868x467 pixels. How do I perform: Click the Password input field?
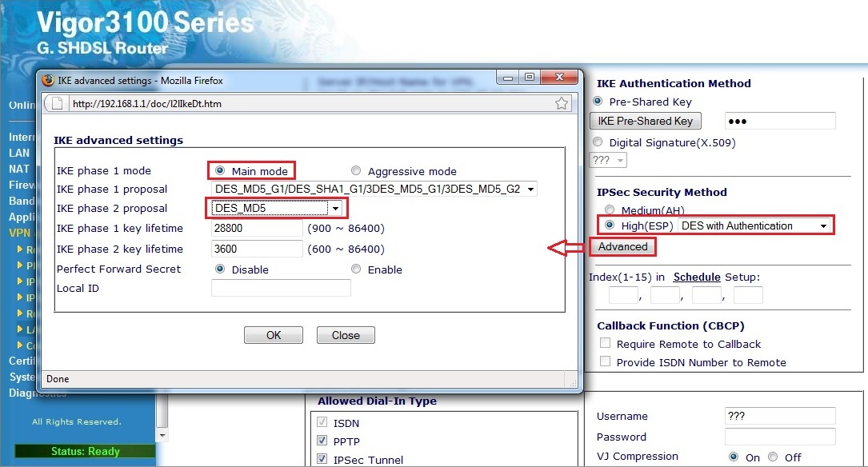(780, 437)
